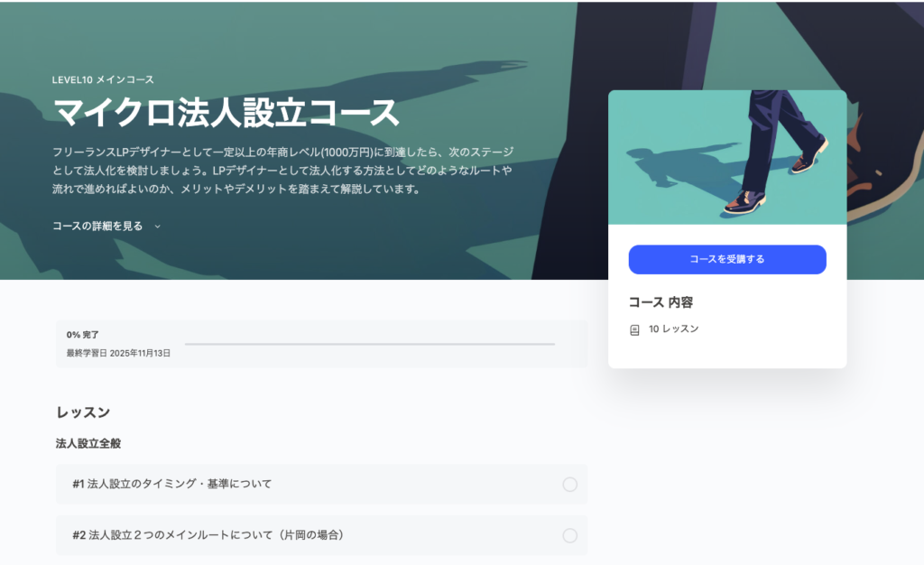Click the course description paragraph

point(282,171)
